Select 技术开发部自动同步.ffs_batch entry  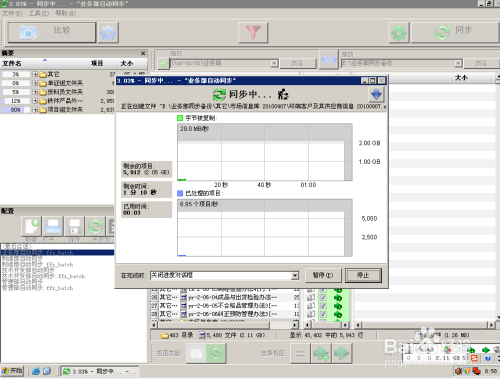[43, 276]
